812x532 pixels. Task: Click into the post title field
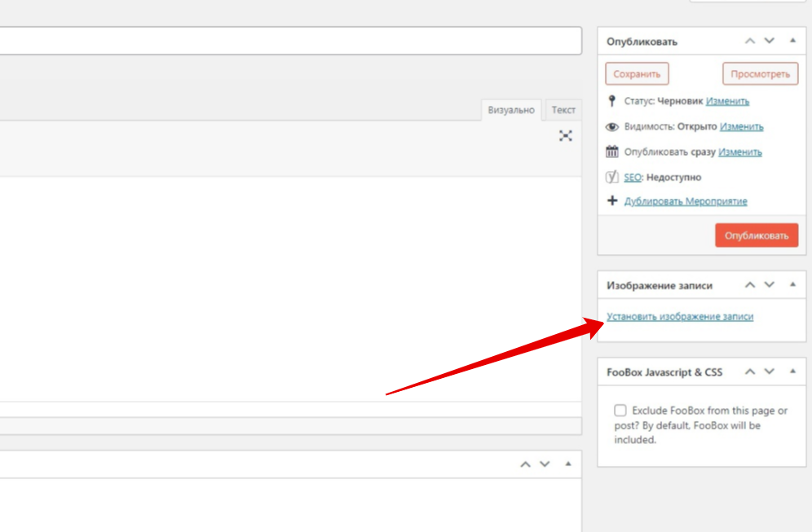tap(290, 41)
